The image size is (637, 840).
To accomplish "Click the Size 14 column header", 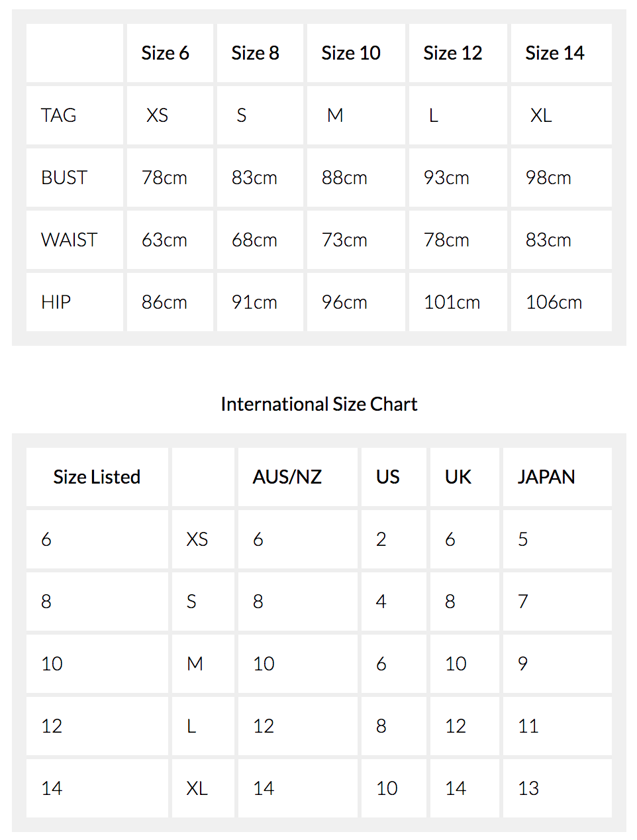I will [x=555, y=53].
